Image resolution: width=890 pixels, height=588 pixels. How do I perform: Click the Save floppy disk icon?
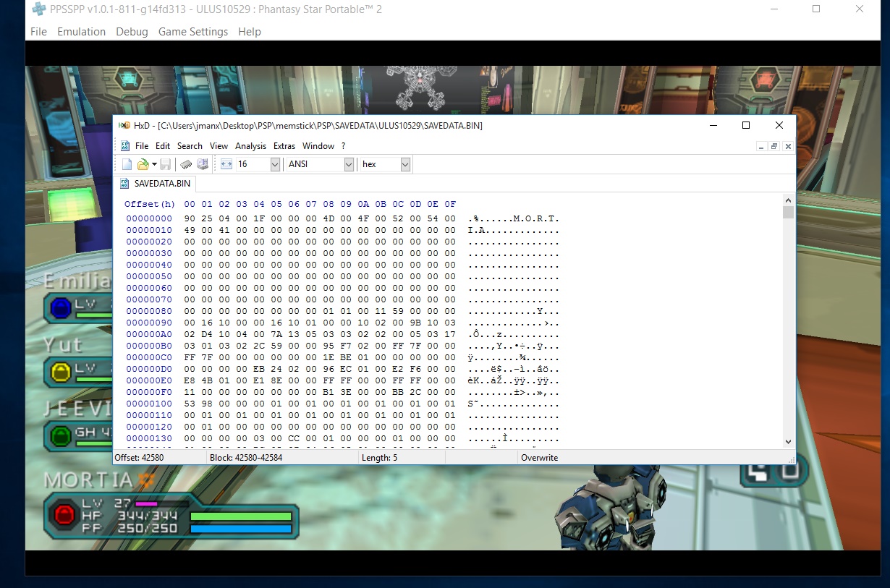tap(166, 164)
